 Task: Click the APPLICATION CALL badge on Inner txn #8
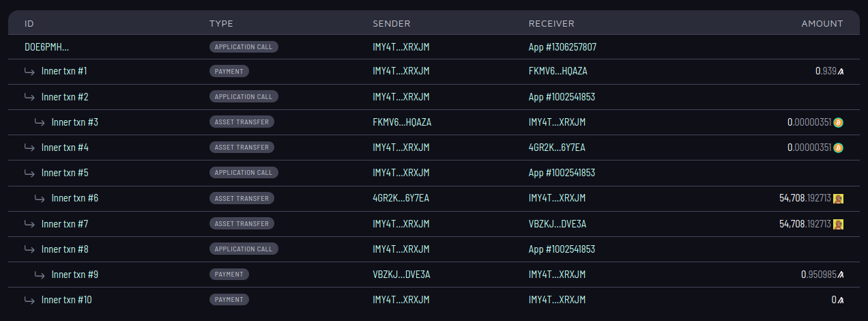(244, 249)
